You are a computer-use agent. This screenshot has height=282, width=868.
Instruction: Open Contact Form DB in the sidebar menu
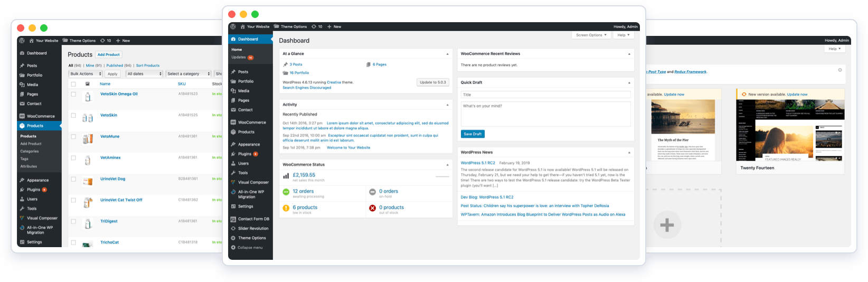tap(253, 219)
